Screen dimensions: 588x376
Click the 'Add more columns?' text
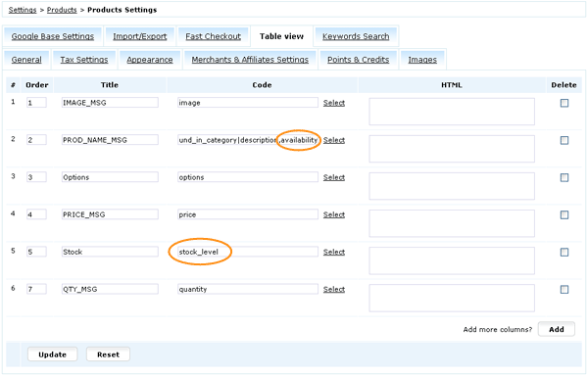(497, 330)
